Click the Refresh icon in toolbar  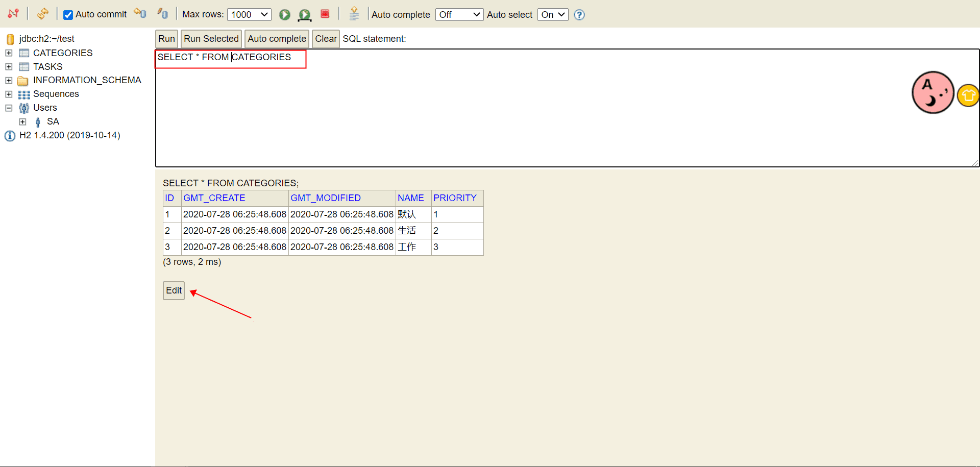pos(43,14)
